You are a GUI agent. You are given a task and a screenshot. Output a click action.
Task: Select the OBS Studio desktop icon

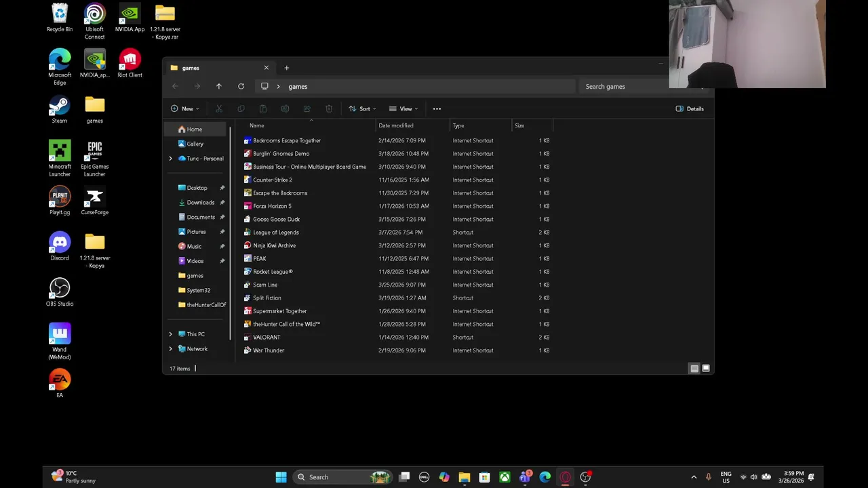tap(60, 292)
